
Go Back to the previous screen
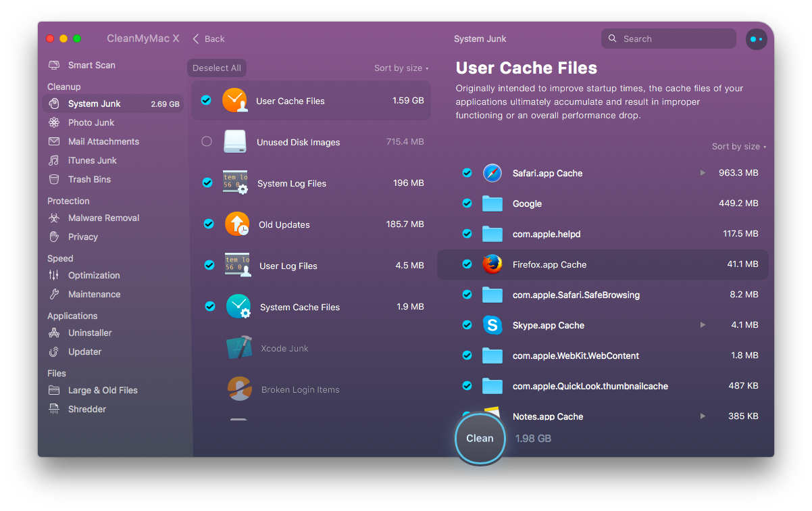tap(209, 39)
